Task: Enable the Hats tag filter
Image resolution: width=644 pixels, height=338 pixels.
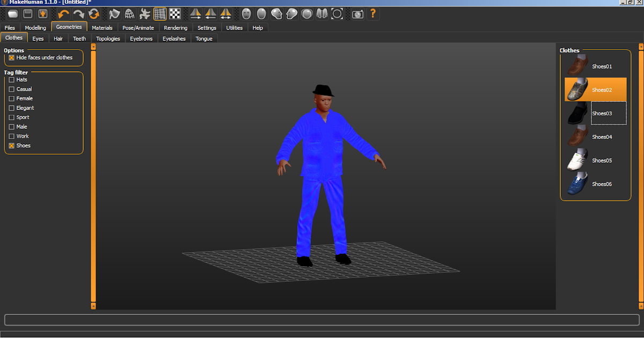Action: pyautogui.click(x=11, y=79)
